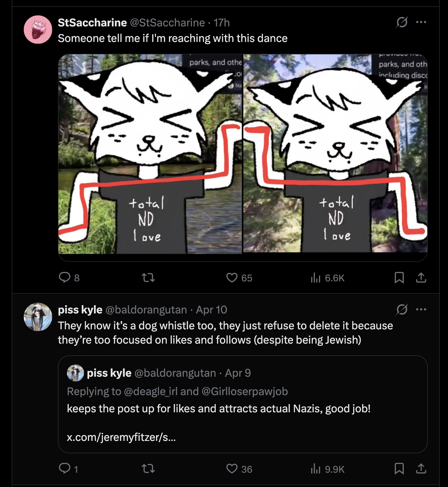Open the x.com/jeremyfitzer link in quoted post
The image size is (448, 487).
coord(121,437)
